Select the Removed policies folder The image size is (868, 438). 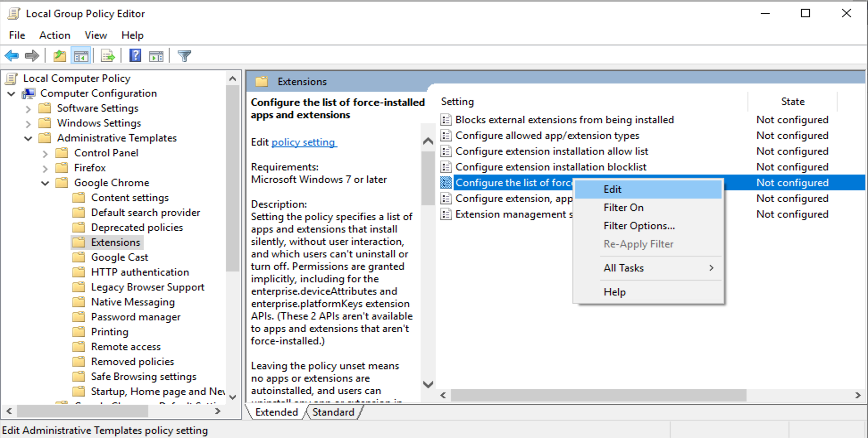click(x=132, y=362)
